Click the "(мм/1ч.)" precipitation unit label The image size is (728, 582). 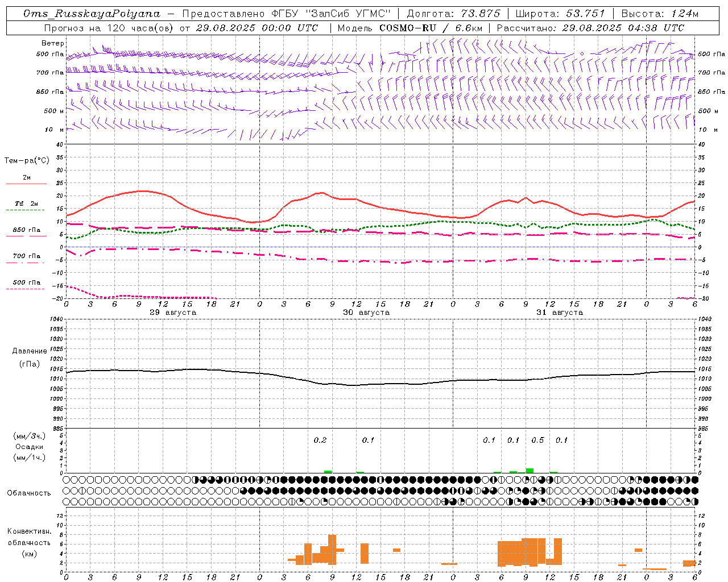(29, 458)
